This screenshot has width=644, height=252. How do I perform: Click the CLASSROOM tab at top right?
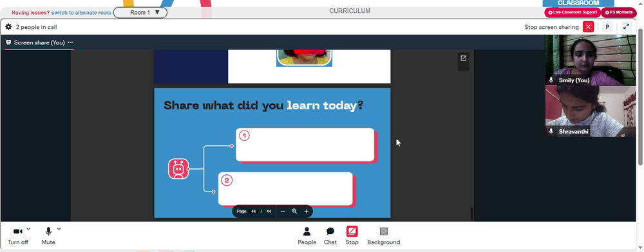pos(578,3)
